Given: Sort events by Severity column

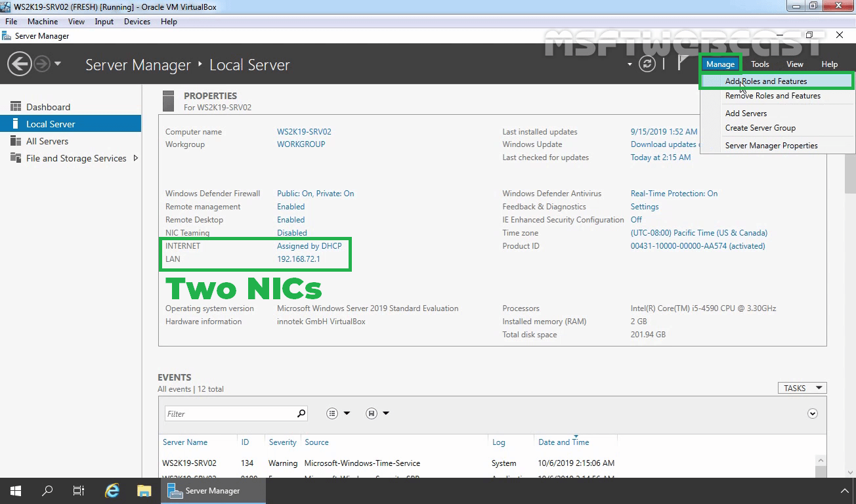Looking at the screenshot, I should [283, 442].
